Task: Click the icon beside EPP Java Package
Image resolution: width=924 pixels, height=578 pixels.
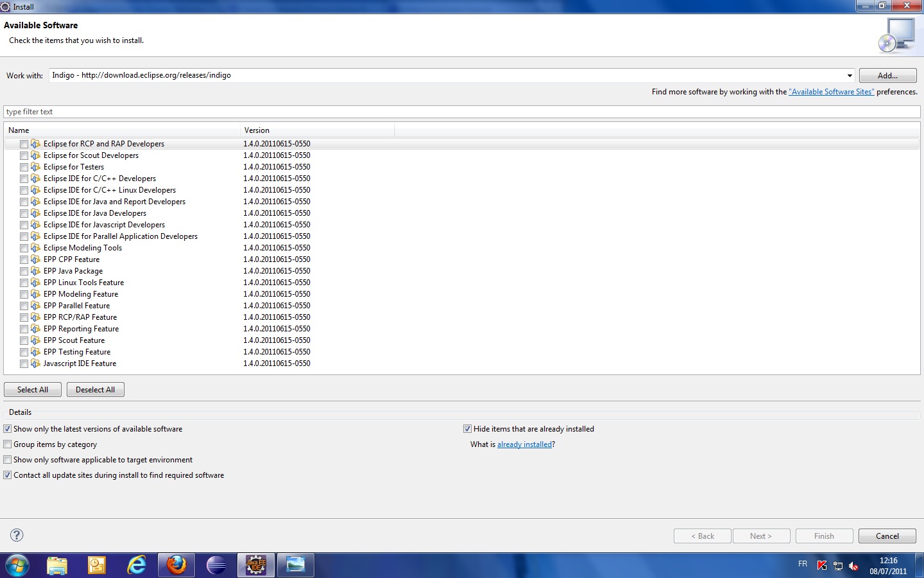Action: pyautogui.click(x=36, y=271)
